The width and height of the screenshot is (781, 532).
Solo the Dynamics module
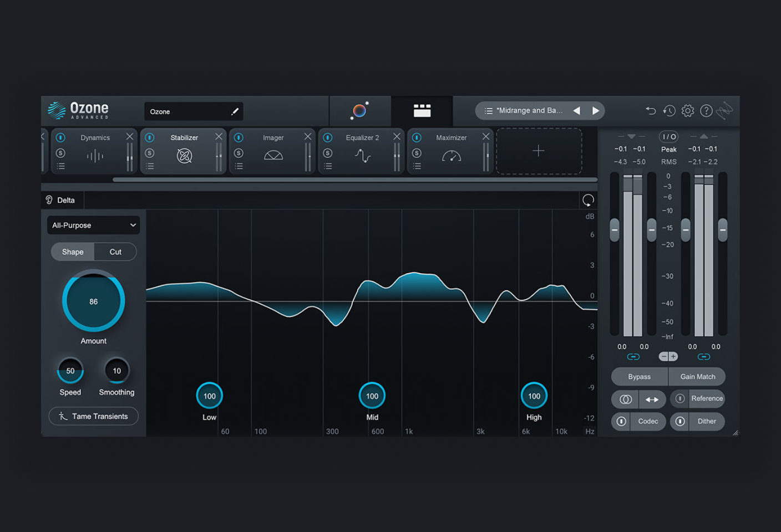click(x=61, y=153)
